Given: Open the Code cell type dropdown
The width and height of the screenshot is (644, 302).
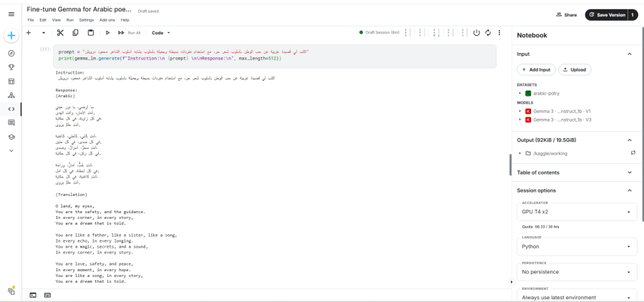Looking at the screenshot, I should point(160,33).
